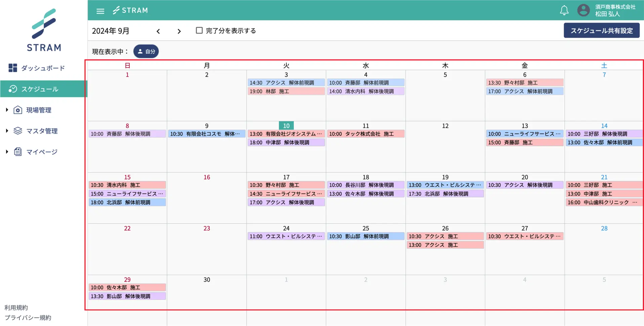Expand the 現場管理 tree arrow
The height and width of the screenshot is (326, 644).
[7, 110]
